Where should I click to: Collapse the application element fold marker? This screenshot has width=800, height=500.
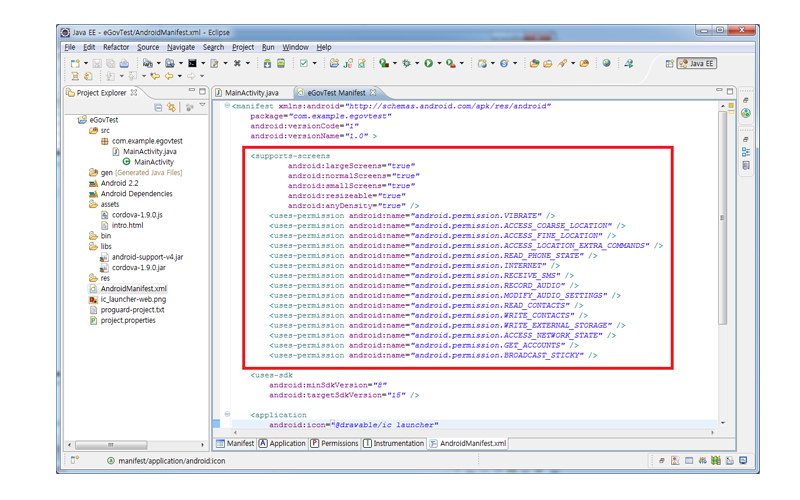(x=227, y=414)
